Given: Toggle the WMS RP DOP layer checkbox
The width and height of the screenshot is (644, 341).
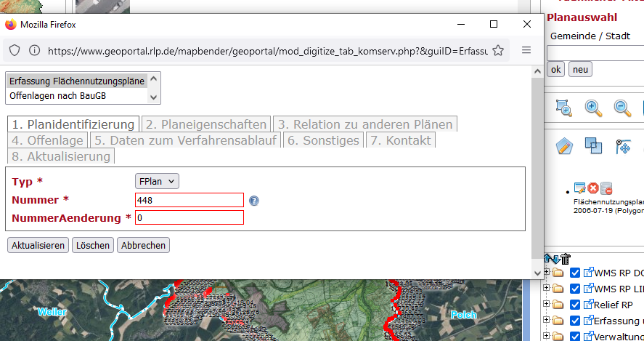Looking at the screenshot, I should (x=575, y=273).
